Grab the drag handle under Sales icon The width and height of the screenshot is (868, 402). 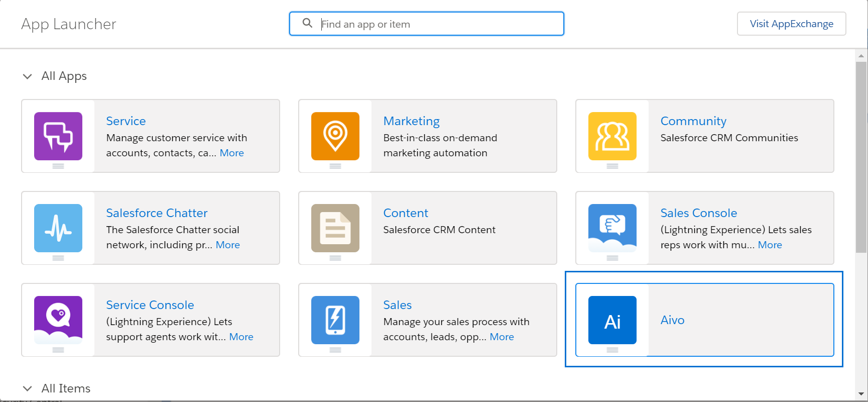pos(335,350)
